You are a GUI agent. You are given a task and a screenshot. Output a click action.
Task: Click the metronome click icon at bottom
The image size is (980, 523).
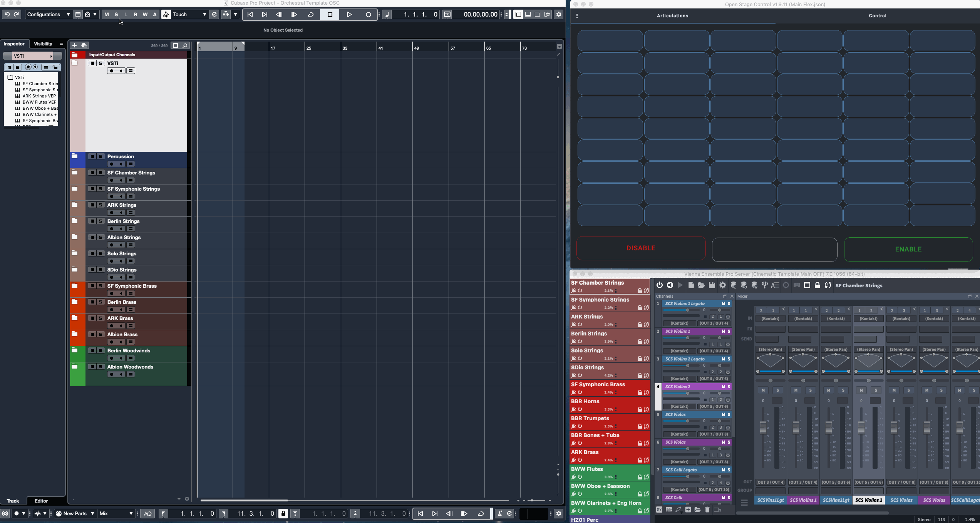[499, 513]
